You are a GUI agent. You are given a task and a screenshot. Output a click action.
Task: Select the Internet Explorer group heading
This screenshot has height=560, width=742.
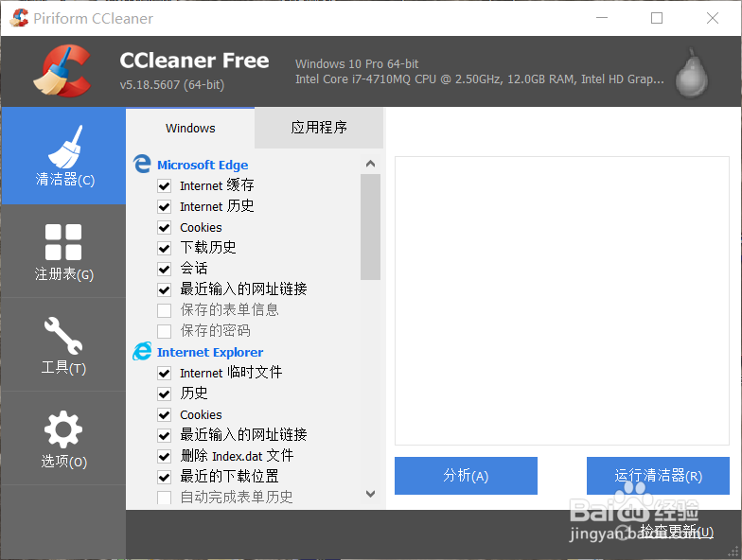tap(210, 352)
